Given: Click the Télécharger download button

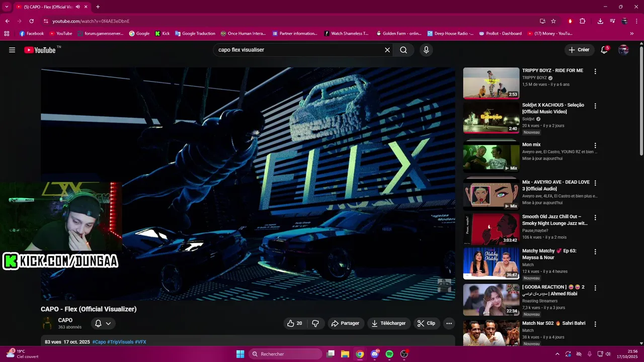Looking at the screenshot, I should click(x=388, y=323).
